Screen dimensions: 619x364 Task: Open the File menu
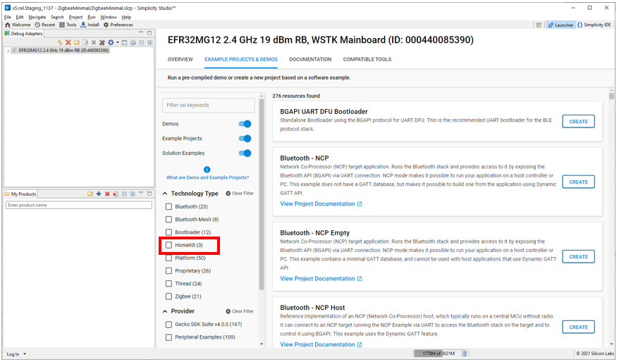(x=8, y=17)
